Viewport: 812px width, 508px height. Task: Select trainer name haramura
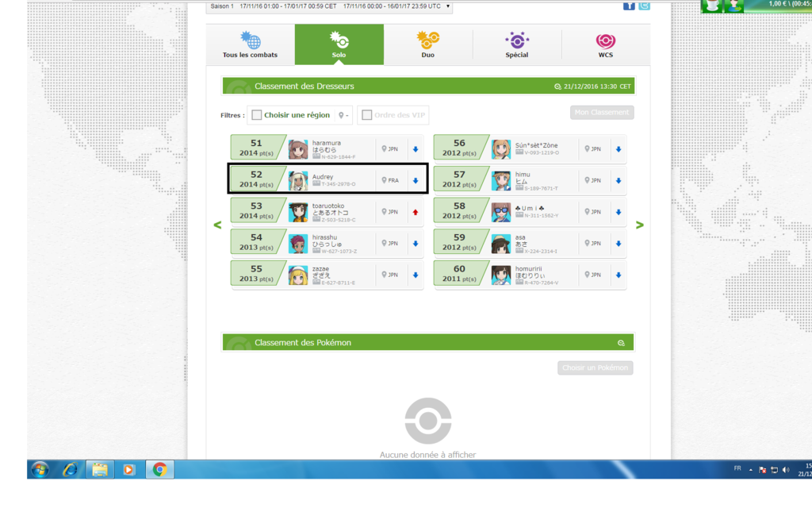coord(326,143)
